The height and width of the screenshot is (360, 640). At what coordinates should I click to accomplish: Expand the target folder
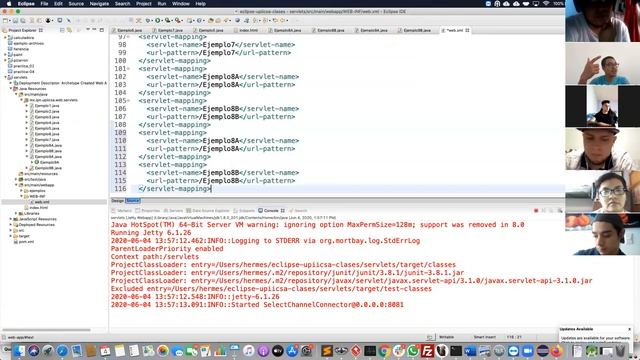click(x=11, y=236)
